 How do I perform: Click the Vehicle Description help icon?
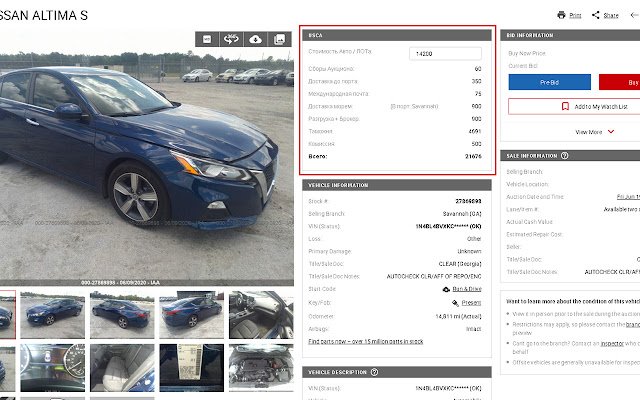[374, 372]
